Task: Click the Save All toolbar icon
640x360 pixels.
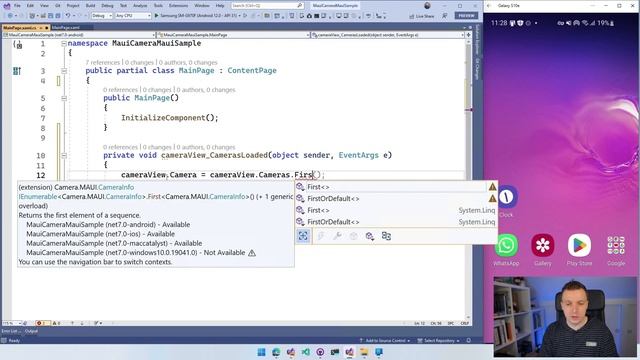Action: click(58, 16)
